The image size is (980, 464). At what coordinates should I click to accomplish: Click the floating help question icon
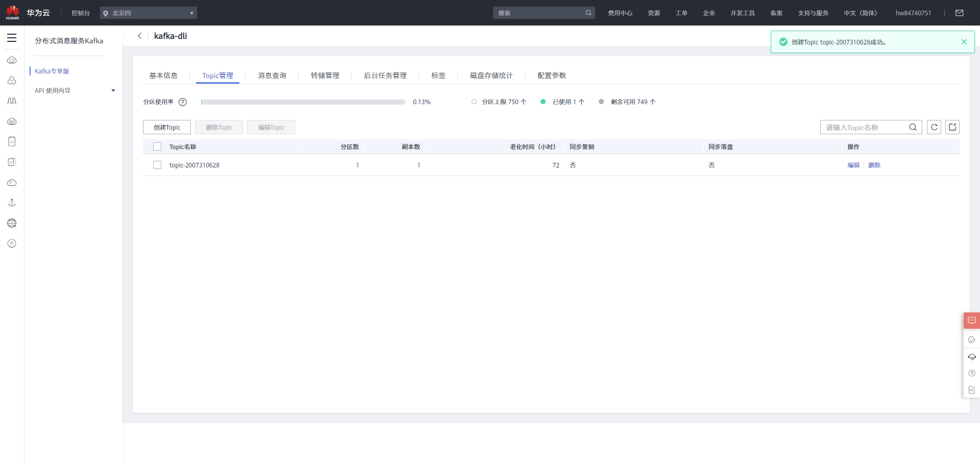tap(972, 373)
